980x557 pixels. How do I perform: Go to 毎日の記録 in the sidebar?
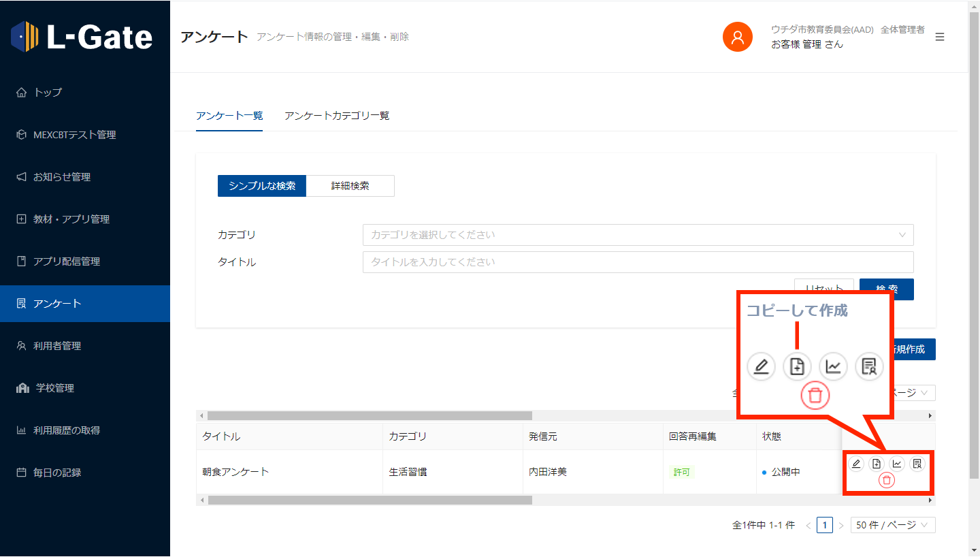pos(57,473)
